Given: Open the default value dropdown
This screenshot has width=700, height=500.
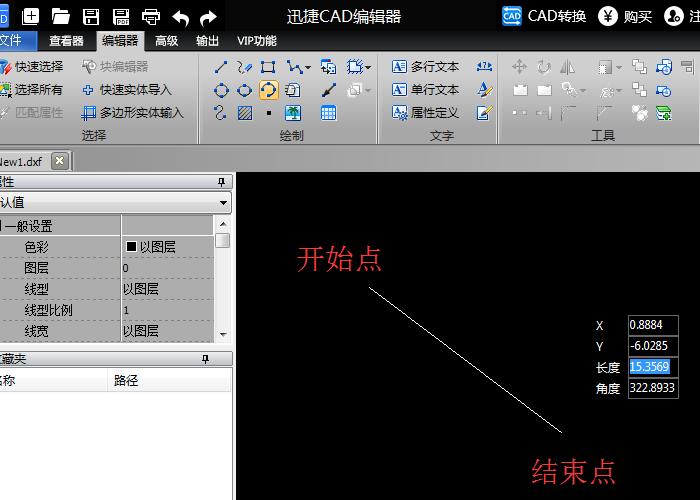Looking at the screenshot, I should 223,203.
